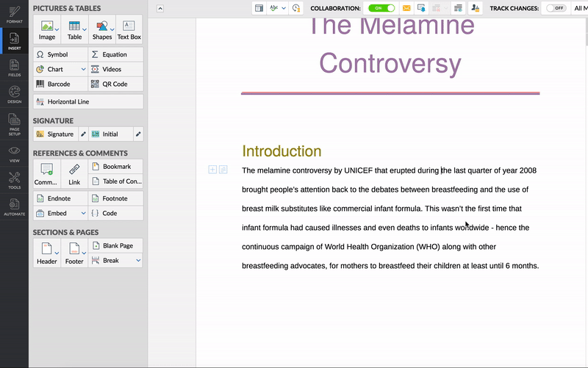The height and width of the screenshot is (368, 588).
Task: Insert a Header
Action: click(x=46, y=253)
